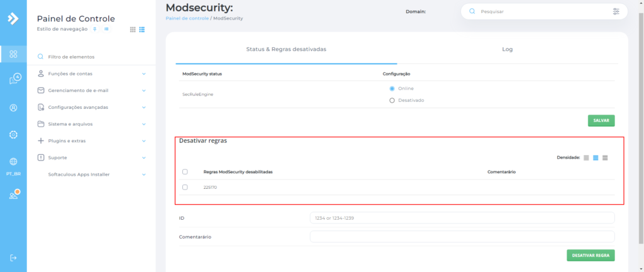The image size is (644, 272).
Task: Select the compact density icon
Action: tap(586, 157)
